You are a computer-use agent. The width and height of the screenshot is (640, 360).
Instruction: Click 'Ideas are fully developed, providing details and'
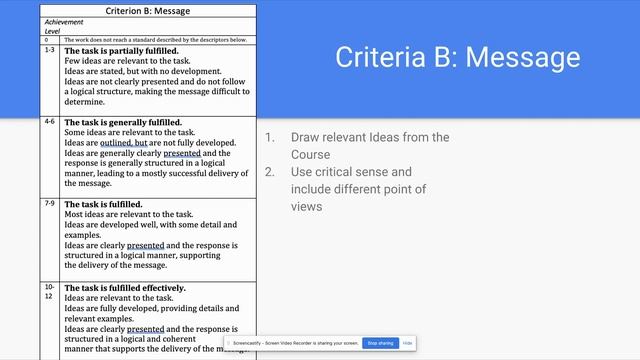152,309
